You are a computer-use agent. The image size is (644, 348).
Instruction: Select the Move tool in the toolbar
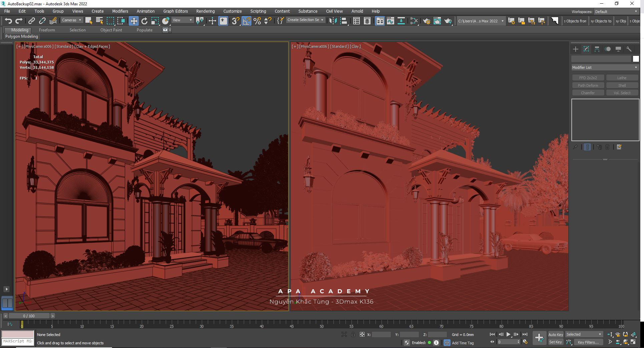pos(133,21)
